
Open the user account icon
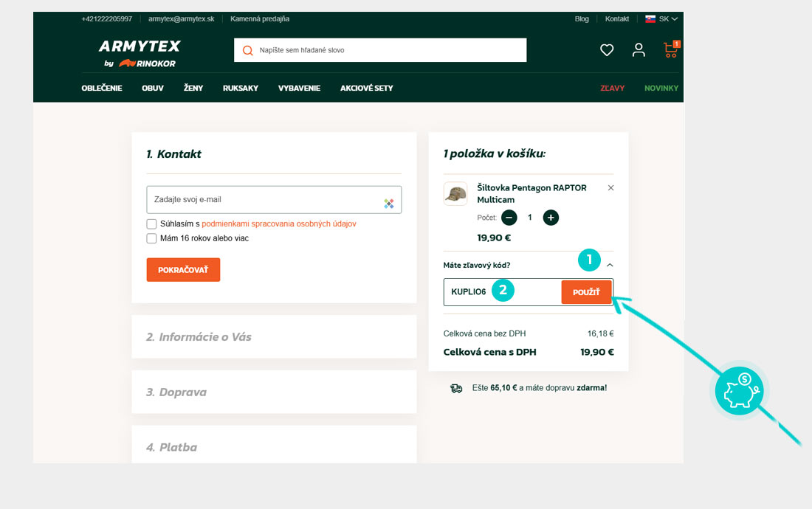tap(639, 50)
